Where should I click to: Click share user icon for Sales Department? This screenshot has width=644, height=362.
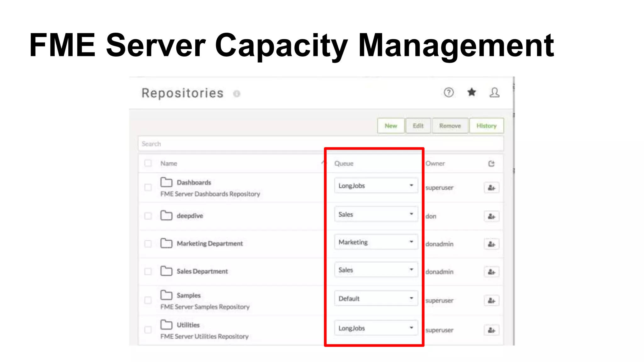click(x=491, y=271)
